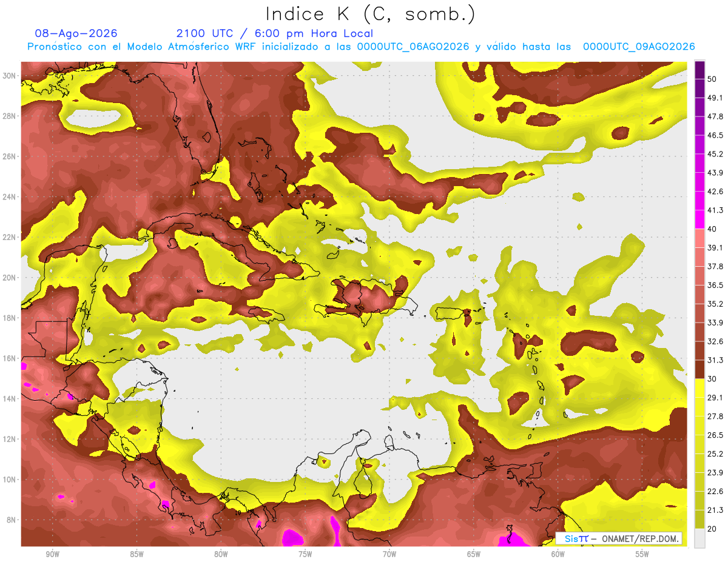Click the "SisTT – ONAMET/REP.DOM." credit label
The image size is (728, 562).
619,538
